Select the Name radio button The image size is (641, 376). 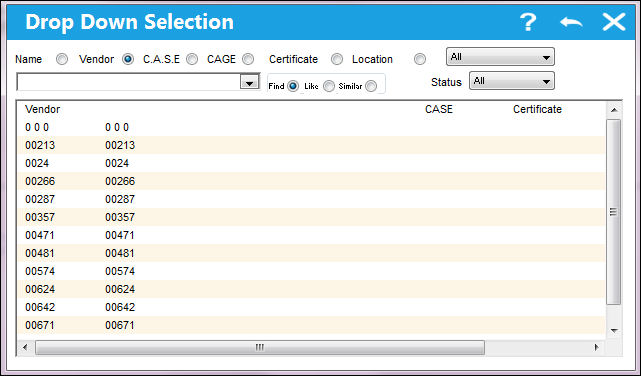(62, 59)
